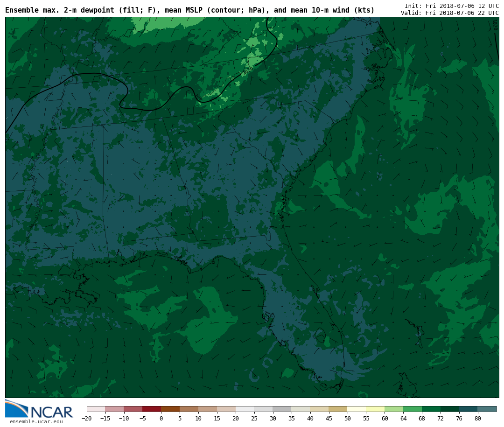Select the Init: Fri 2018-07-06 12 UTC text
504x427 pixels.
coord(452,6)
